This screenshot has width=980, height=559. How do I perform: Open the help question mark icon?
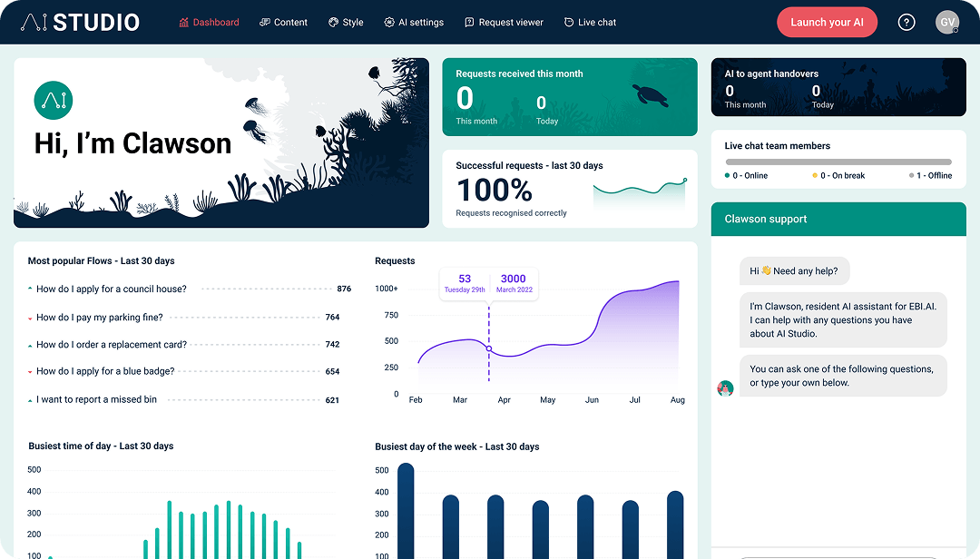906,23
